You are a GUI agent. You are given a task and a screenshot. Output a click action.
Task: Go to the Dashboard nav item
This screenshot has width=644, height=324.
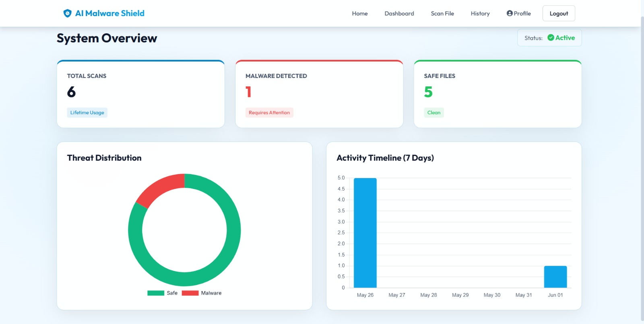399,13
